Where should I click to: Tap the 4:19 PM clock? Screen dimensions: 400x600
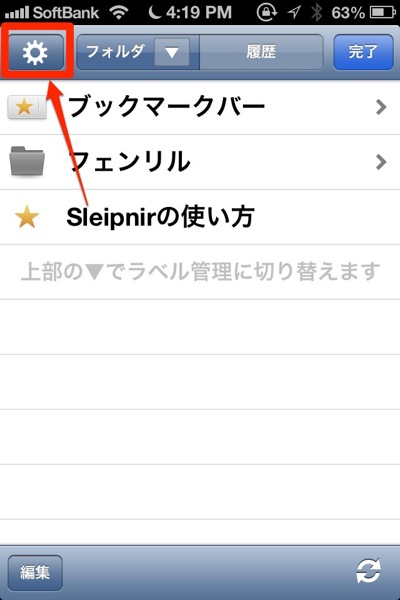tap(199, 13)
